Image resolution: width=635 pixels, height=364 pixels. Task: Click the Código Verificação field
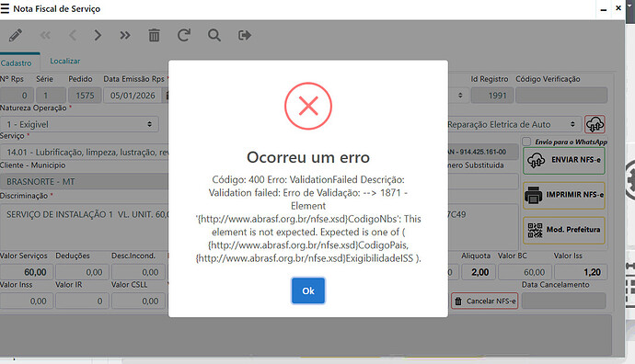pyautogui.click(x=561, y=96)
